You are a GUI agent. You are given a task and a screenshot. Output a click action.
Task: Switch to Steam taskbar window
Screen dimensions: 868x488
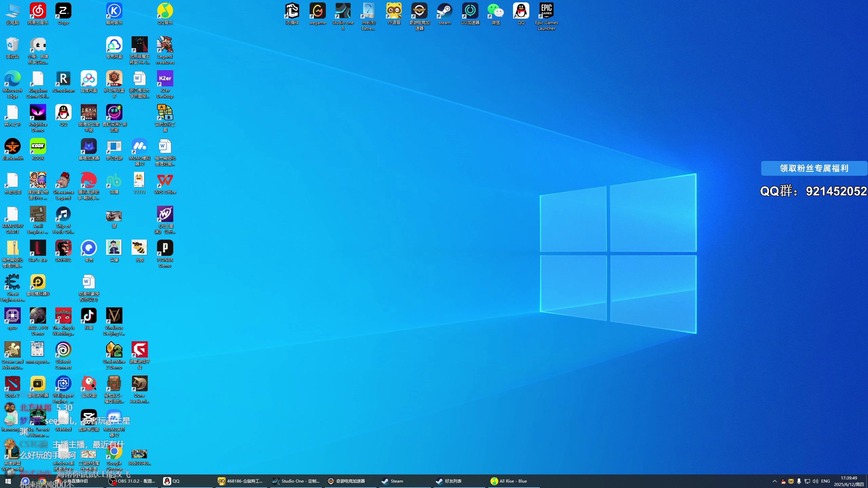point(405,481)
